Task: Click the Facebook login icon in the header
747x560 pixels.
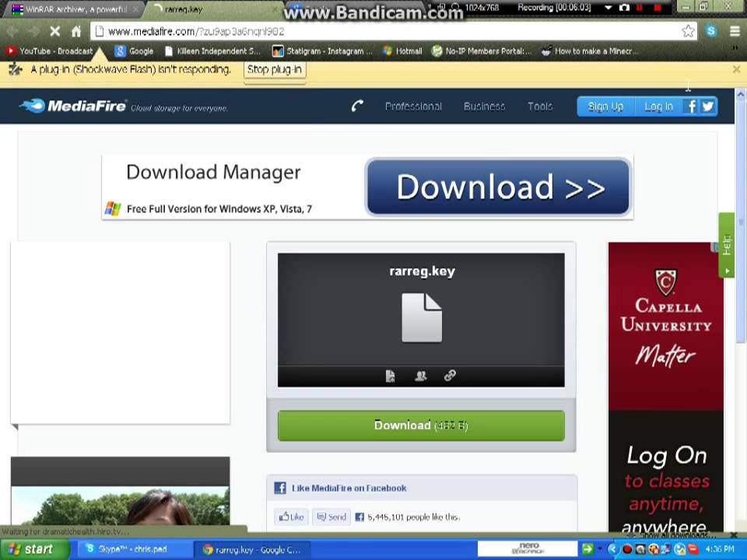Action: point(691,107)
